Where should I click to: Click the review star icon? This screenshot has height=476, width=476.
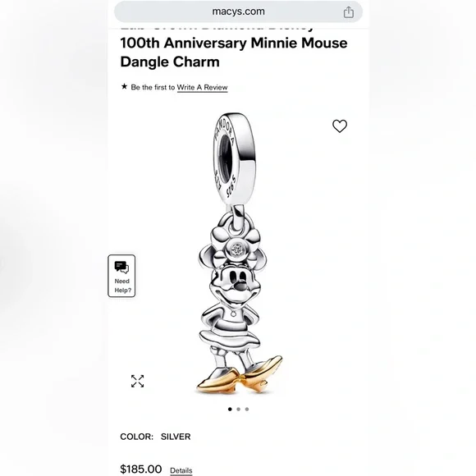(x=124, y=86)
